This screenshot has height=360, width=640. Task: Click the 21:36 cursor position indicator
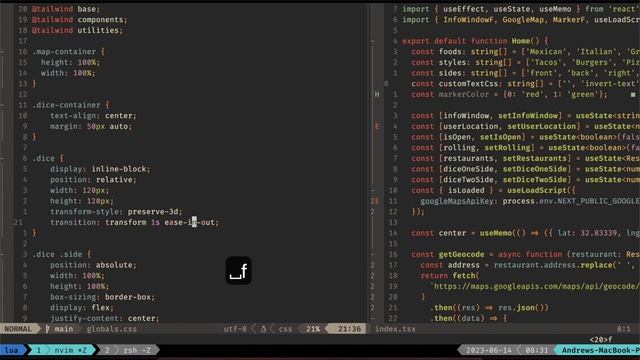[x=349, y=329]
